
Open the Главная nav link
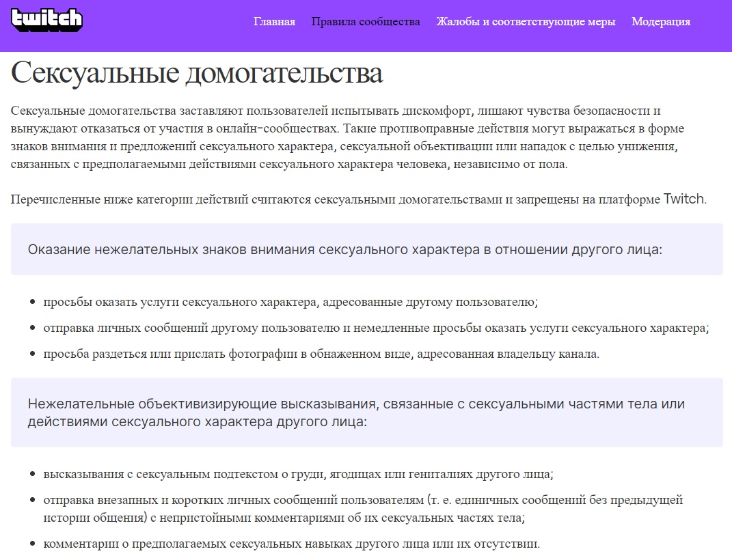275,21
